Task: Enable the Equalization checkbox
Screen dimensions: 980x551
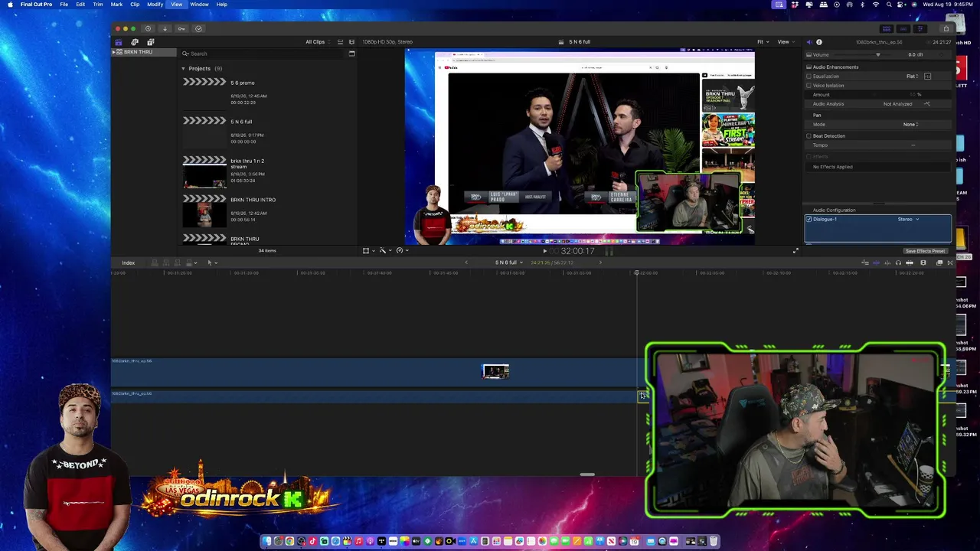Action: tap(808, 77)
